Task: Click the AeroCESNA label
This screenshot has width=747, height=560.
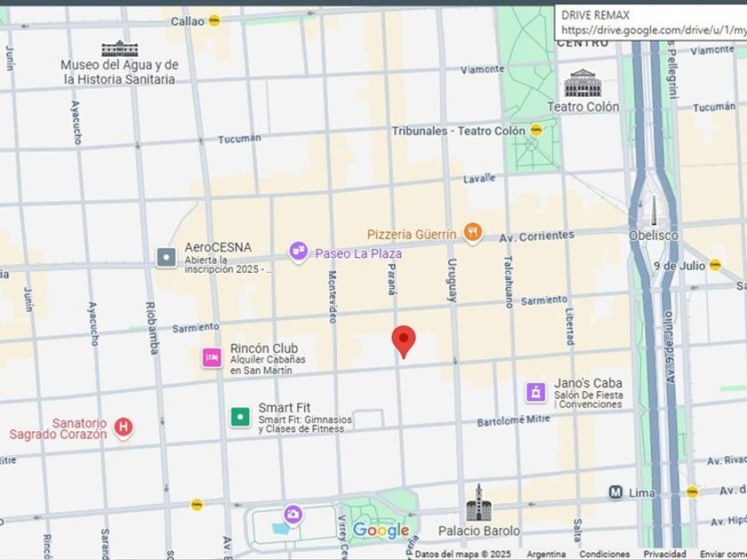Action: 218,248
